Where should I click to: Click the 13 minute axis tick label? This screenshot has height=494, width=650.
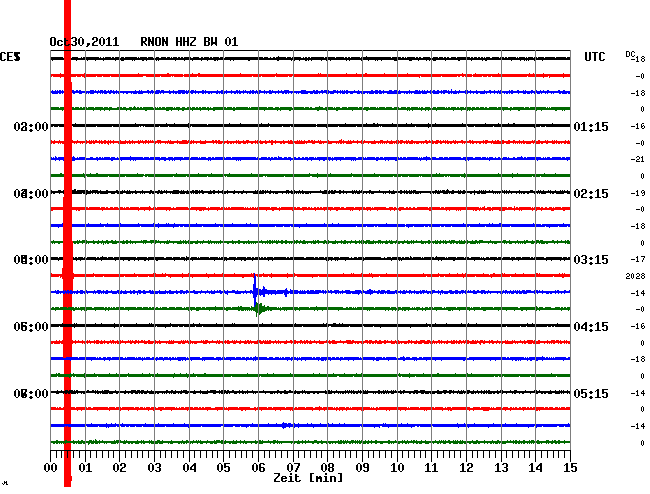click(501, 468)
